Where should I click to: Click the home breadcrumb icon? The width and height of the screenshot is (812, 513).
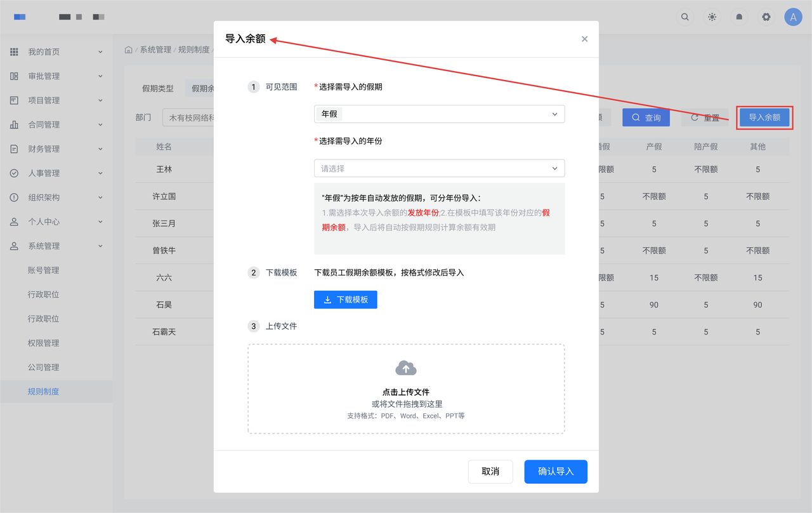pos(129,50)
